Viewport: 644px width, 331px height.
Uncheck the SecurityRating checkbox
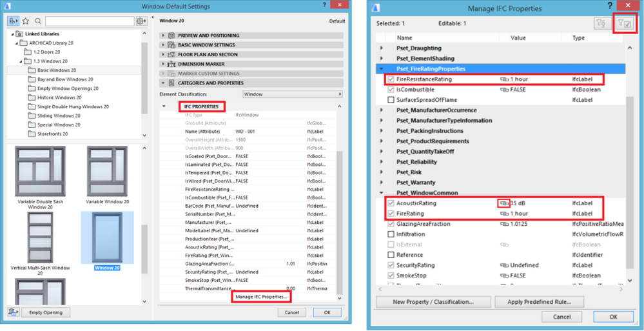click(x=391, y=265)
